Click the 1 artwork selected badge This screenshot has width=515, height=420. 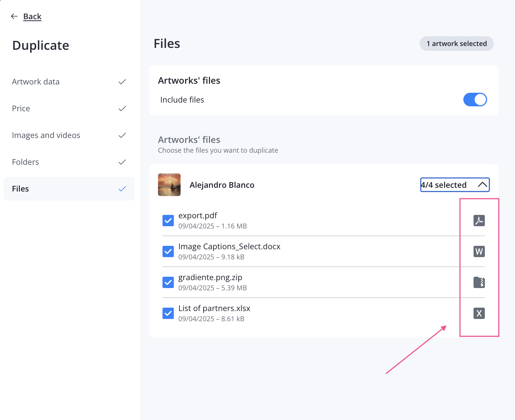[456, 44]
